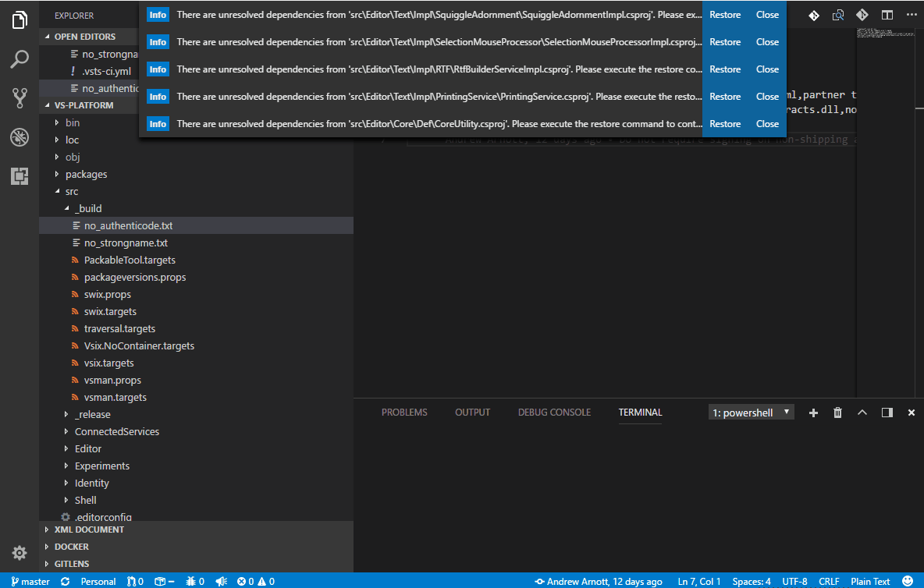Viewport: 924px width, 588px height.
Task: Change line ending from CRLF
Action: tap(829, 581)
